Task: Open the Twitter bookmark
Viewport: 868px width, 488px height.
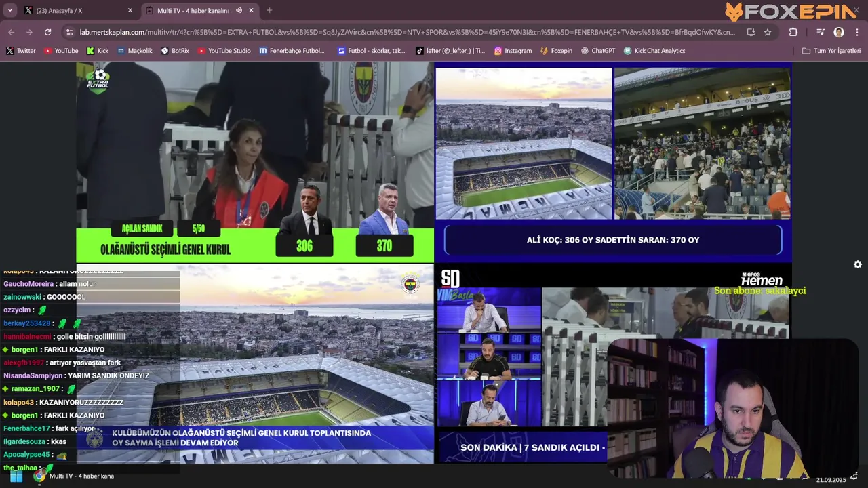Action: coord(21,51)
